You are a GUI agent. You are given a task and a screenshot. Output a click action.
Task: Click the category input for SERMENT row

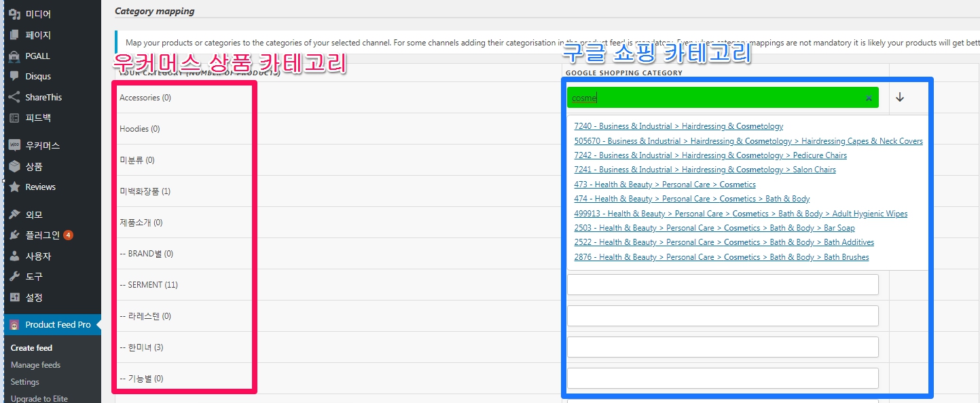click(x=722, y=285)
